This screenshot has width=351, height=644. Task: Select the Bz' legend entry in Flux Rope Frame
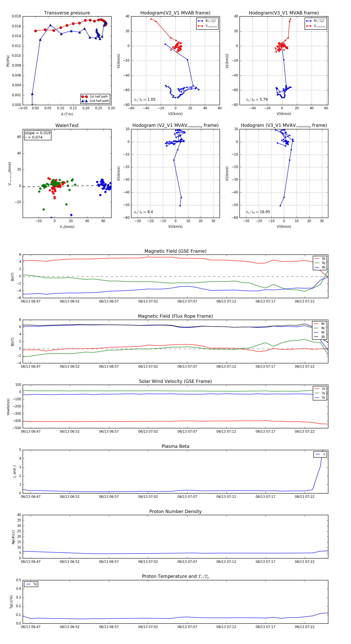320,332
